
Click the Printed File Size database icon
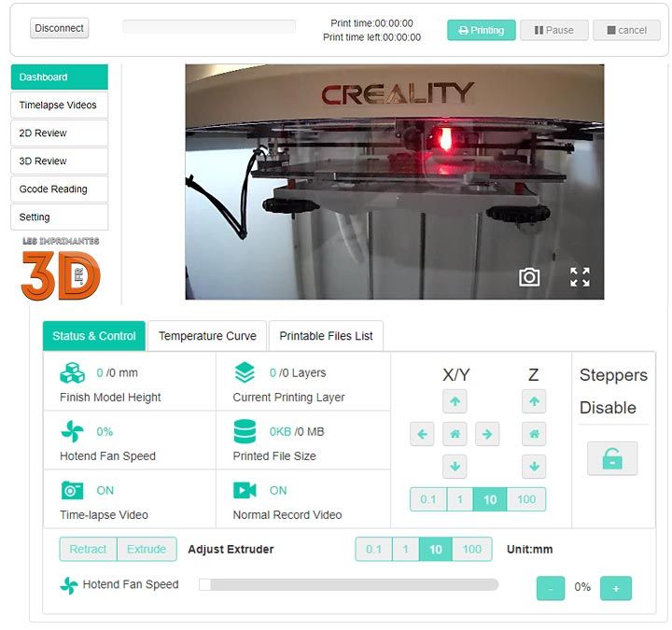pos(245,431)
